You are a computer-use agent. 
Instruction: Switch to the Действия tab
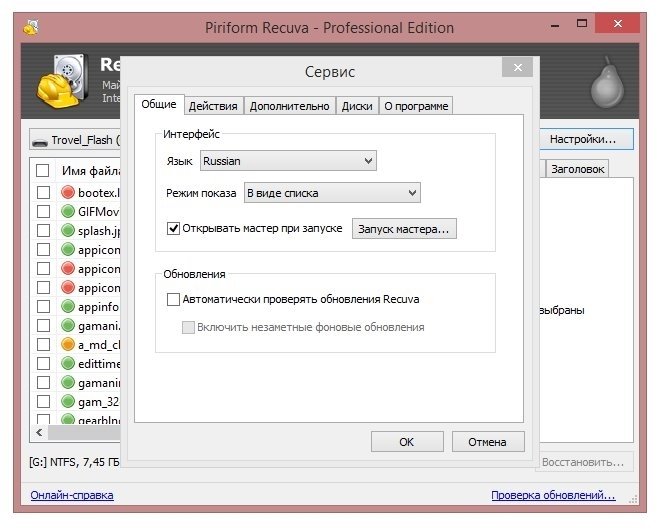pyautogui.click(x=213, y=106)
